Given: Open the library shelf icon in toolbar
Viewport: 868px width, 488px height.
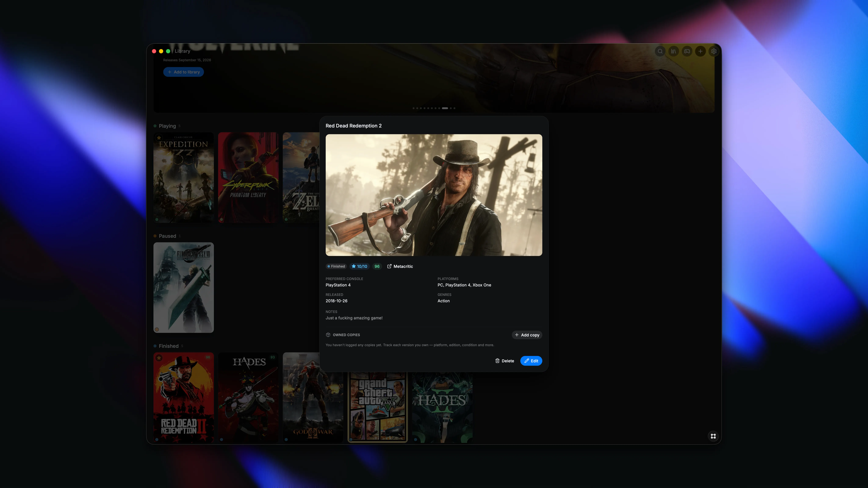Looking at the screenshot, I should point(674,51).
